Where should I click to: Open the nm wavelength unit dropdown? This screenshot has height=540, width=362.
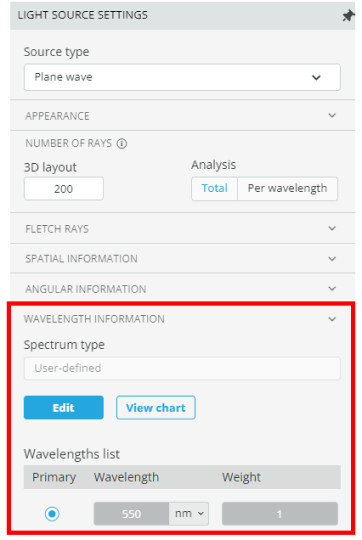[189, 514]
